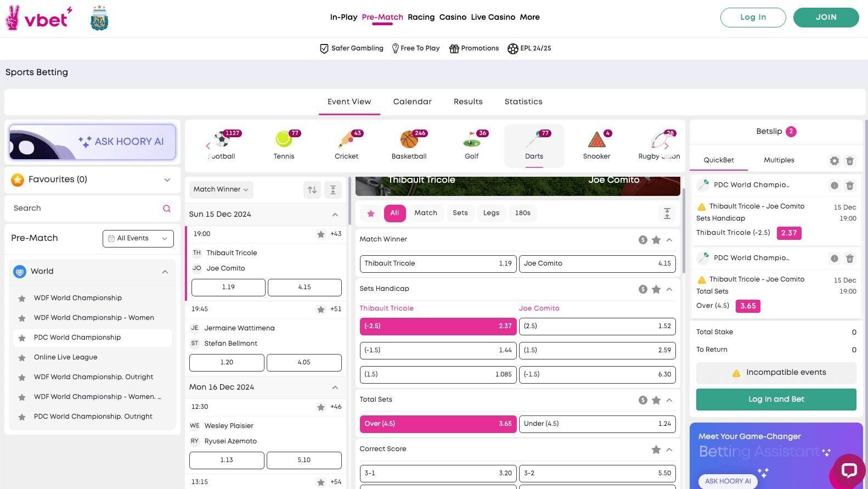The image size is (868, 489).
Task: Switch betslip to Multiples tab
Action: pyautogui.click(x=779, y=160)
